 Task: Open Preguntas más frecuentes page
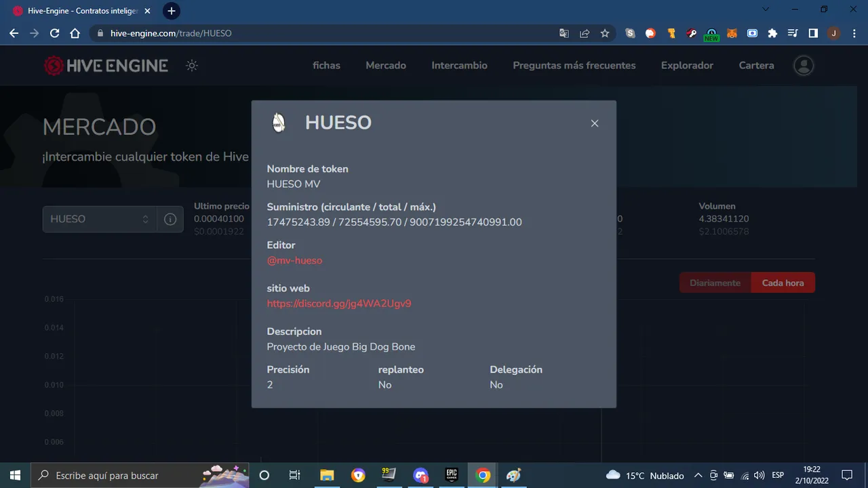pos(574,66)
